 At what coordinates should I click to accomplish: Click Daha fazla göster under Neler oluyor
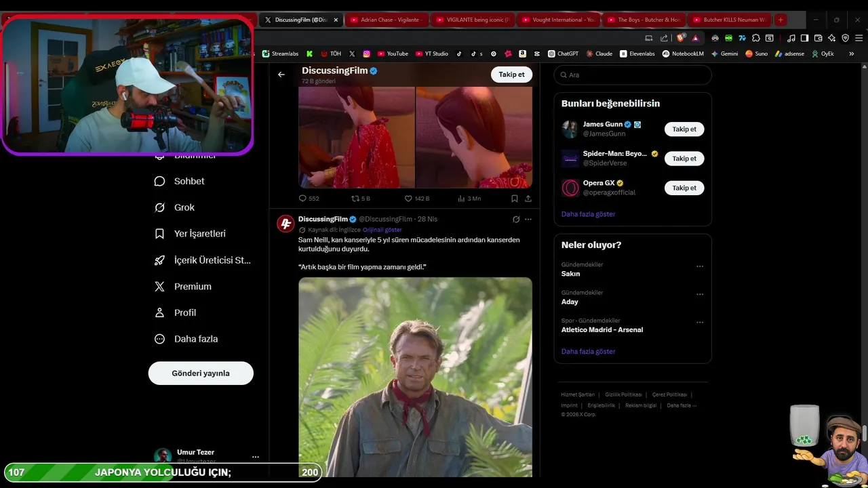point(588,352)
